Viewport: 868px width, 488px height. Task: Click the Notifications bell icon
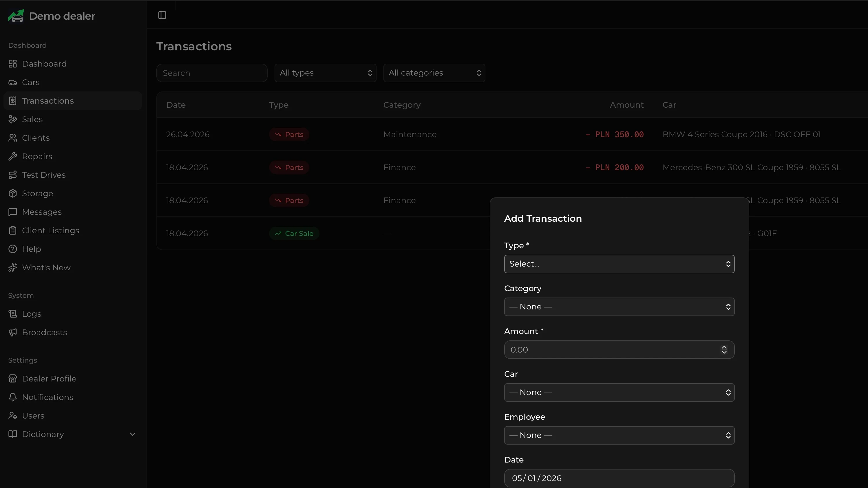(x=13, y=397)
